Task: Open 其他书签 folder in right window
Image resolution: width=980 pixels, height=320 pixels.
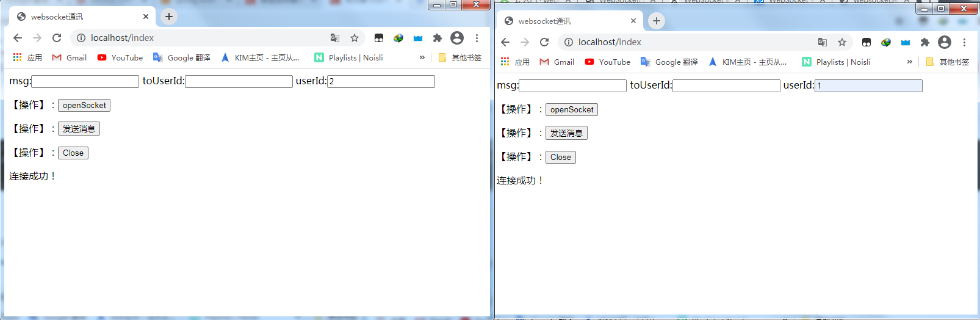Action: pyautogui.click(x=948, y=62)
